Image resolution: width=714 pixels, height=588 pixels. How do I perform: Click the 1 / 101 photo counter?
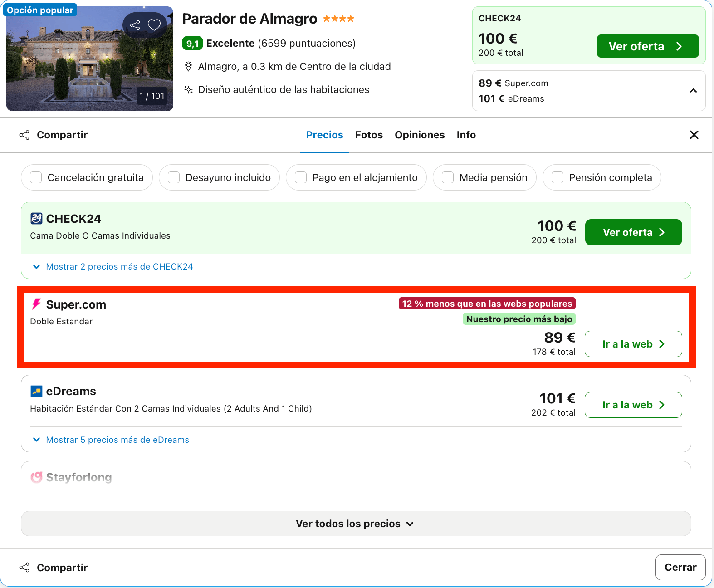[152, 96]
